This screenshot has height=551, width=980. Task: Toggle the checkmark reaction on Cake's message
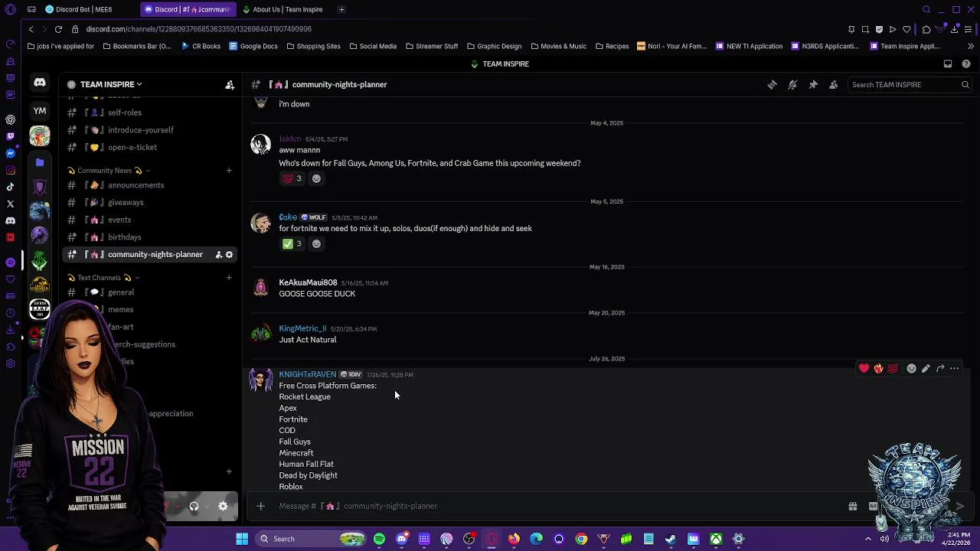[x=292, y=244]
